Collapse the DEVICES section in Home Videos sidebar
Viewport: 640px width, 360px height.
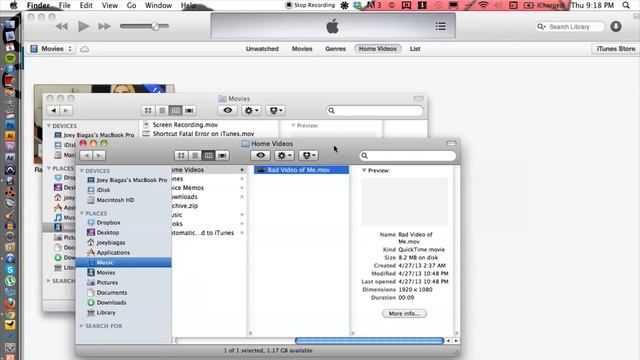pos(82,171)
